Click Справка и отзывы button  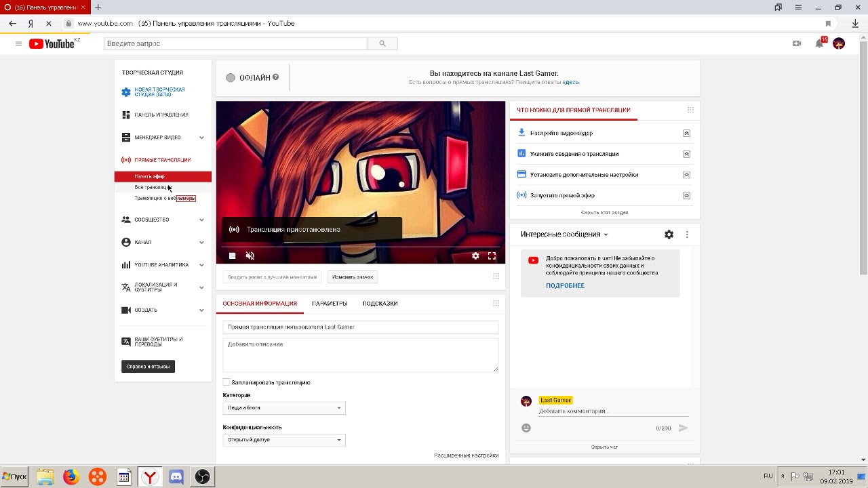148,367
